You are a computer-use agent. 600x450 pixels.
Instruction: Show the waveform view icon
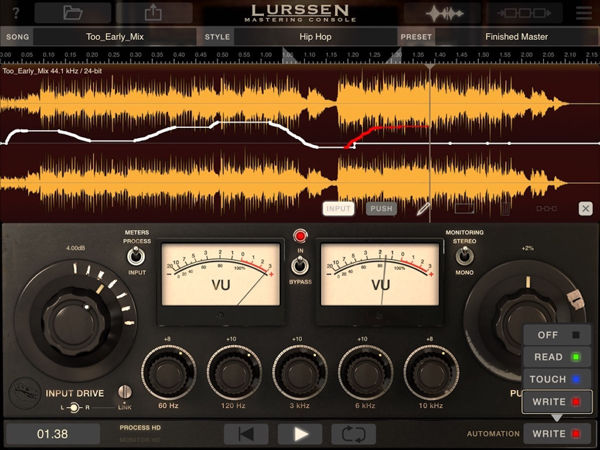[448, 13]
